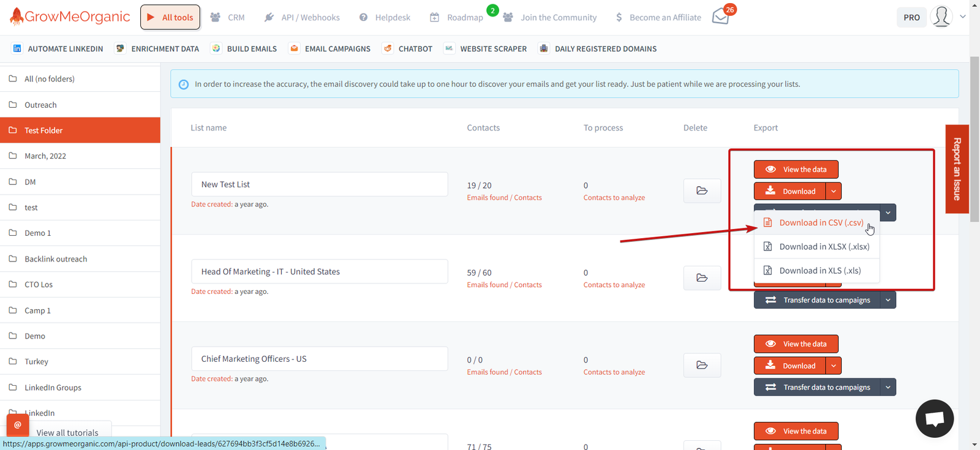The image size is (980, 450).
Task: Click the user profile avatar icon
Action: pyautogui.click(x=941, y=17)
